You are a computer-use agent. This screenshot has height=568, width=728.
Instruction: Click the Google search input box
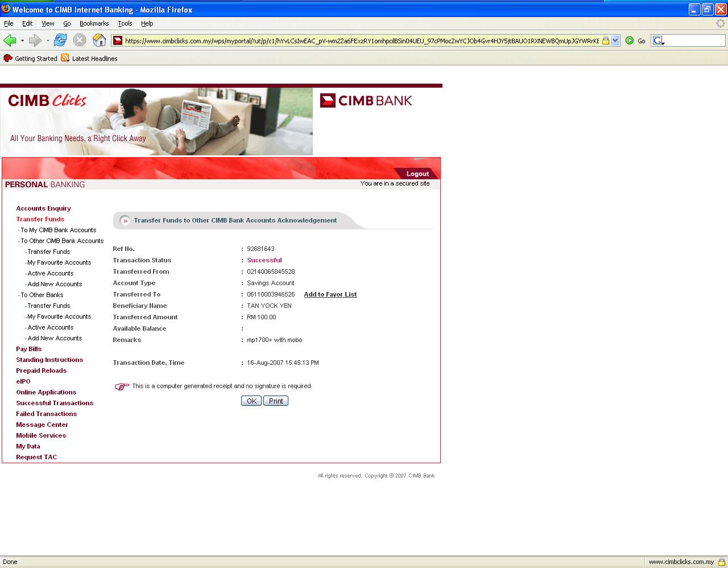pos(695,40)
